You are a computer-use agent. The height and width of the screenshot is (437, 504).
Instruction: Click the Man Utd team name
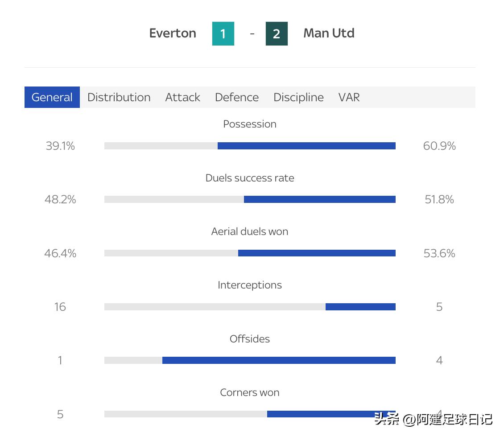tap(329, 33)
